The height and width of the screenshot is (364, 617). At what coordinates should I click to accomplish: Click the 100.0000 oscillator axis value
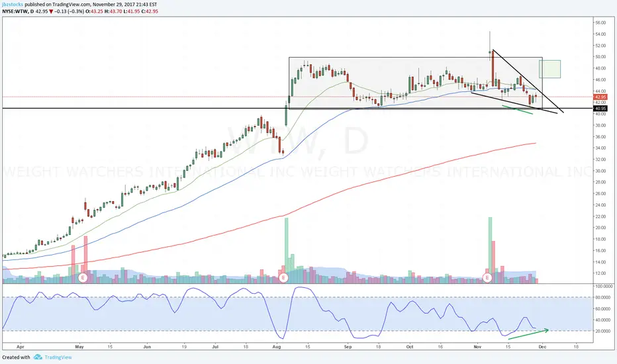[603, 287]
